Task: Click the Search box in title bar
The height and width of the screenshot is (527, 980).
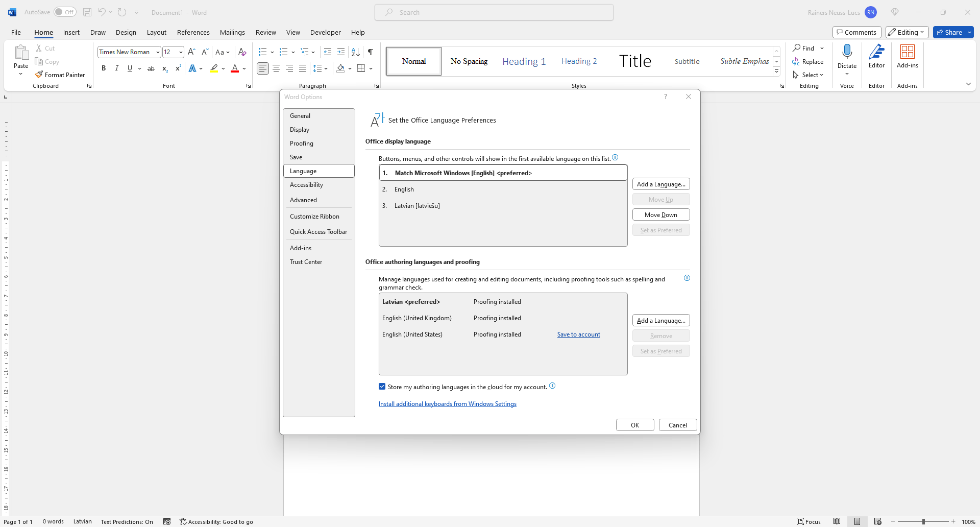Action: pos(494,12)
